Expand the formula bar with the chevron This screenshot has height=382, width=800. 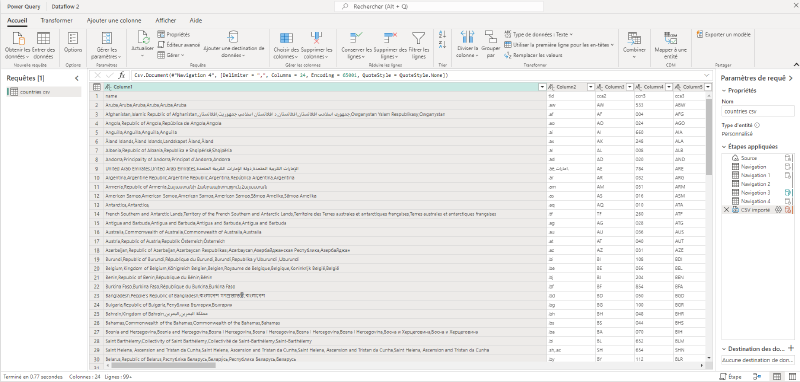point(707,75)
